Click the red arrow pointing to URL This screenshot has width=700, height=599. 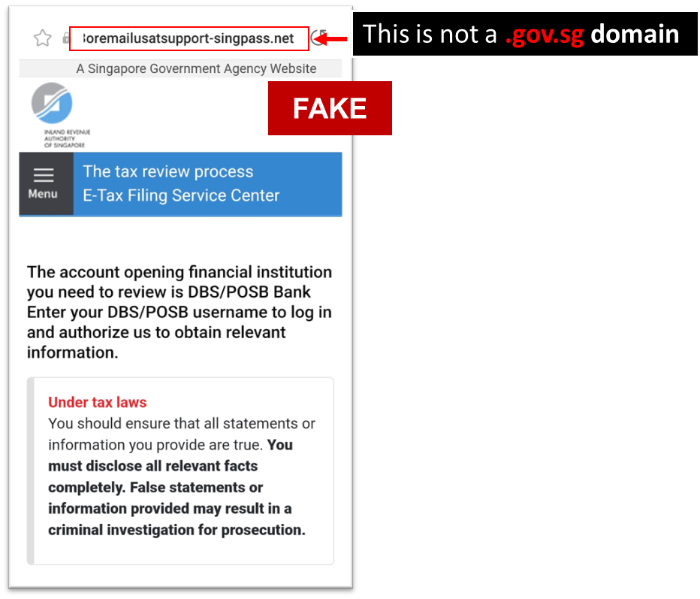(x=330, y=39)
